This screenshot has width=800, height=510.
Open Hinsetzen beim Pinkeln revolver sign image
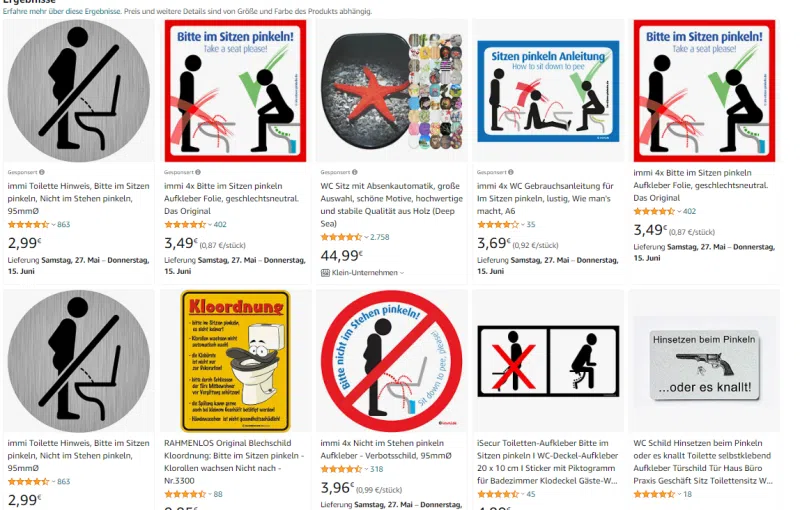pos(704,366)
